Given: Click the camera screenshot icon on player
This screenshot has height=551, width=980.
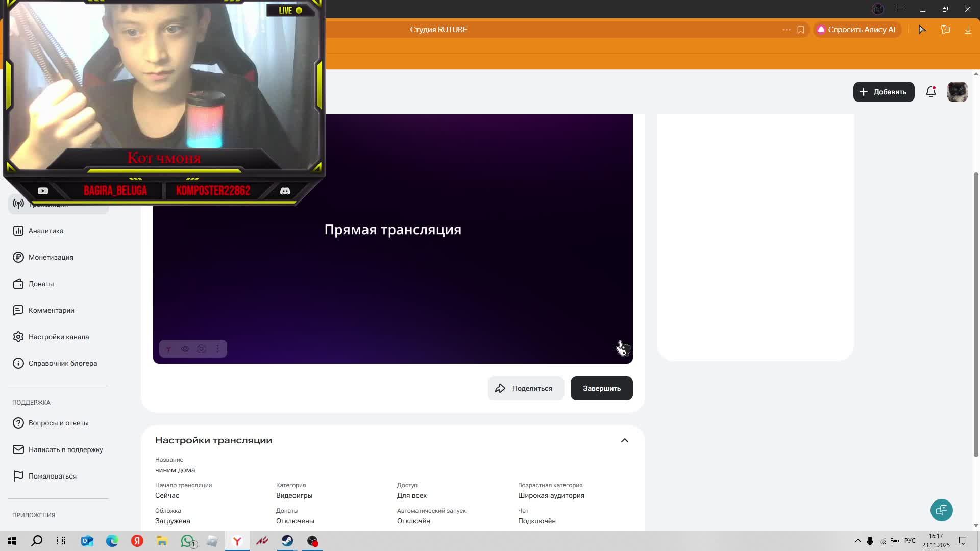Looking at the screenshot, I should coord(202,349).
